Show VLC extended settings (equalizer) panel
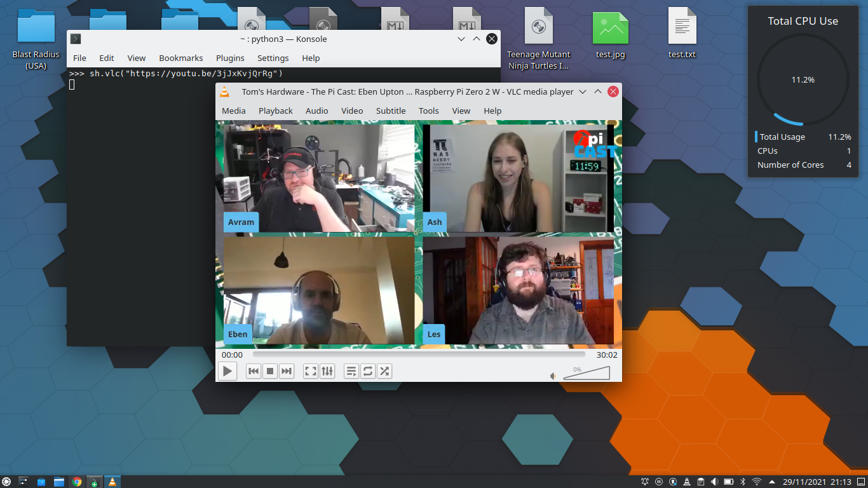 [327, 371]
